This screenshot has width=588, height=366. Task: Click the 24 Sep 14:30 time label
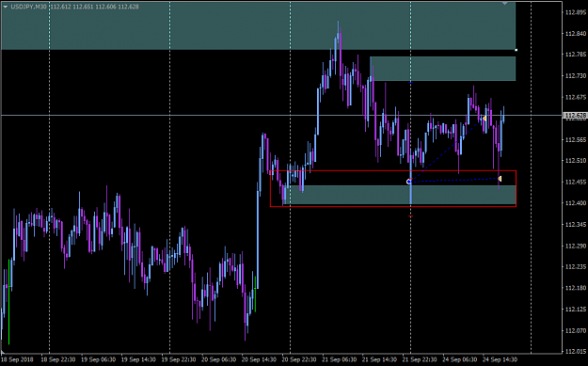[x=500, y=359]
